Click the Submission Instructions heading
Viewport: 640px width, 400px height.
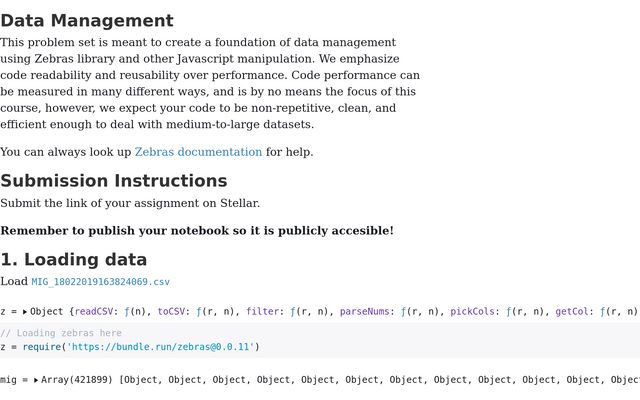coord(114,181)
